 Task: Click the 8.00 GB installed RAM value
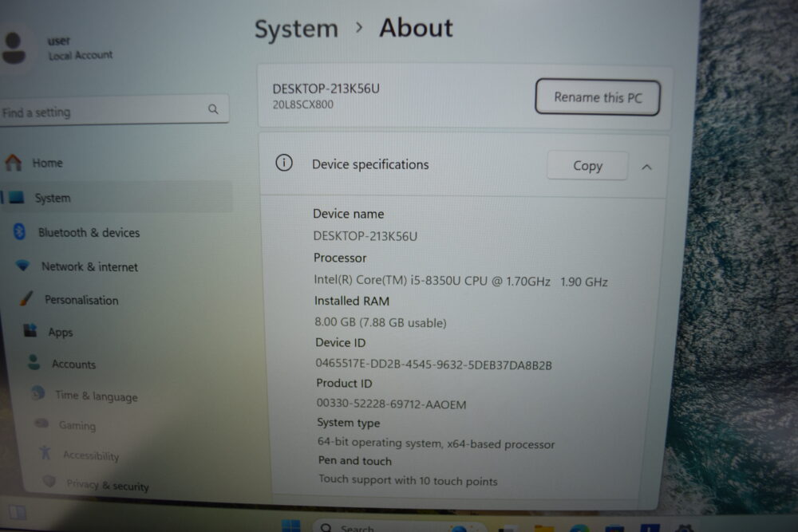tap(381, 322)
